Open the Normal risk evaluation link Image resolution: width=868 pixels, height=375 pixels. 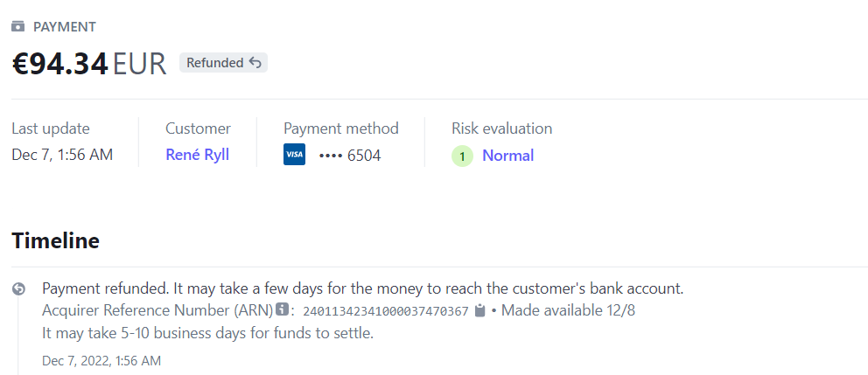507,156
